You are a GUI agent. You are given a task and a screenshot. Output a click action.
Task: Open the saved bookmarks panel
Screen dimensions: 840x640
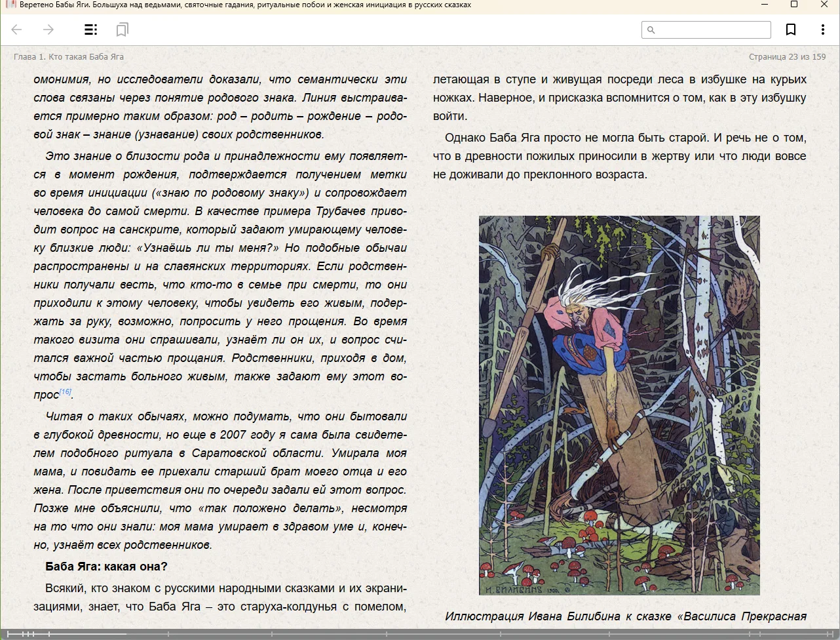click(122, 30)
